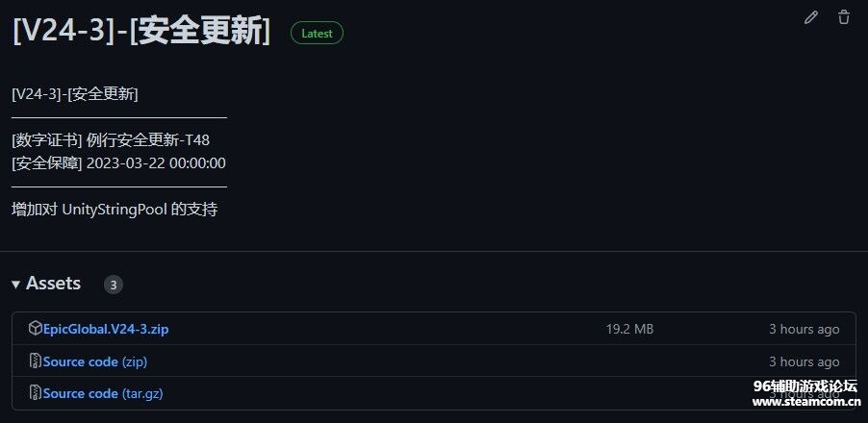This screenshot has width=868, height=423.
Task: Click the release title [V24-3]-[安全更新] heading
Action: [140, 31]
